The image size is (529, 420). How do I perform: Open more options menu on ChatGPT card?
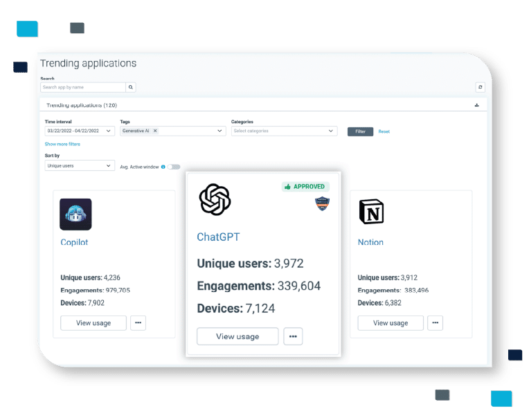coord(293,336)
